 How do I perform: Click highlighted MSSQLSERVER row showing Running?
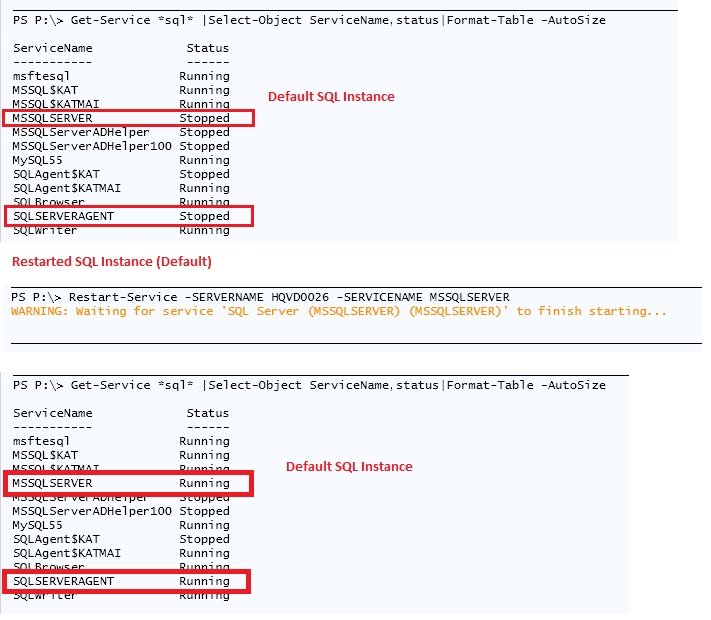pos(129,483)
